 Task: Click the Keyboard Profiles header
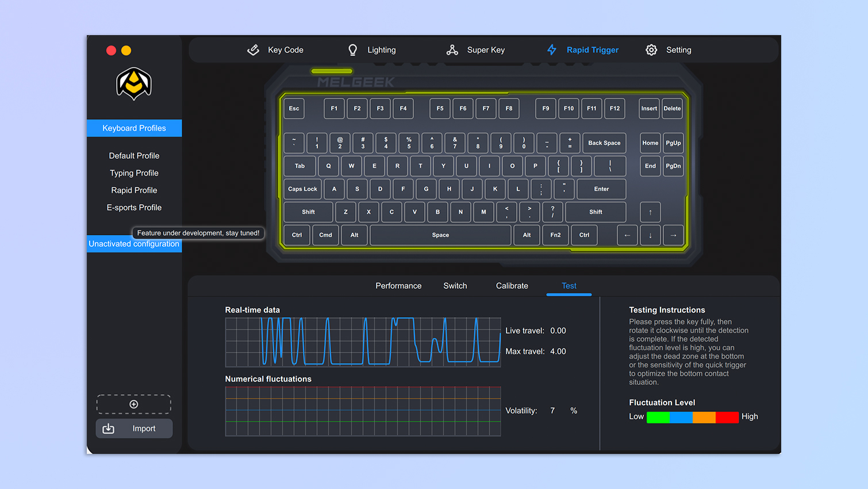click(134, 128)
